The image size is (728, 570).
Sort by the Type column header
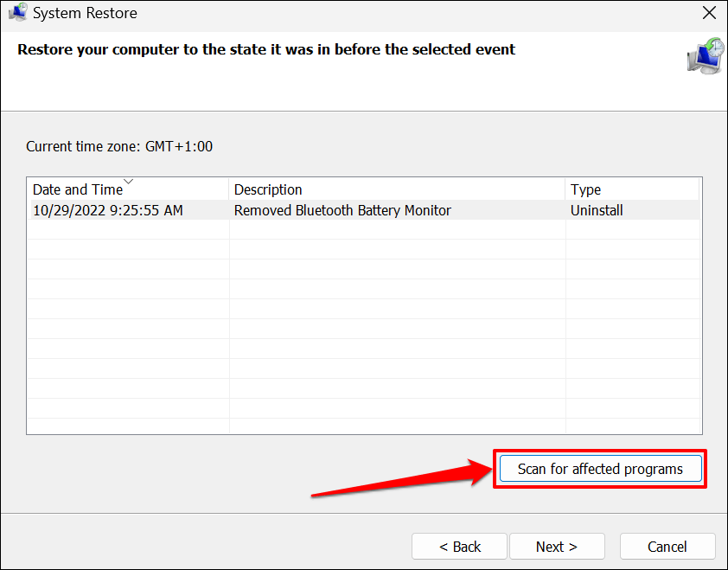coord(585,189)
